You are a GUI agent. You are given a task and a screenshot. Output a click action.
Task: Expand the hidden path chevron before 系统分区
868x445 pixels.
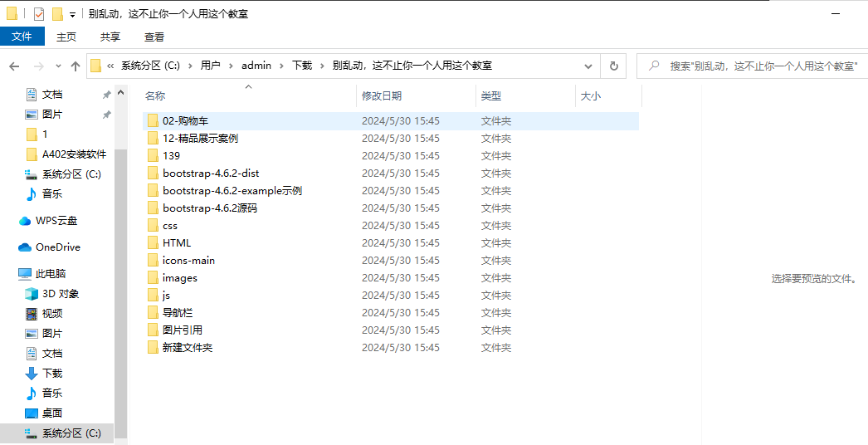(110, 66)
